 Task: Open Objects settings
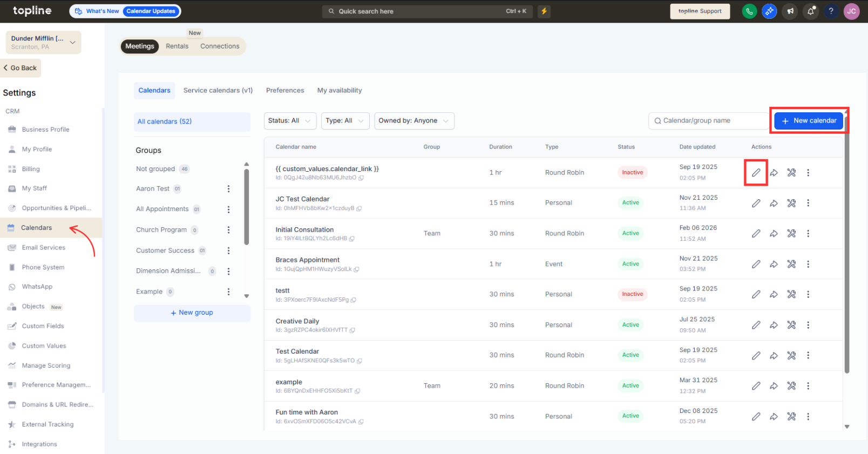coord(33,307)
